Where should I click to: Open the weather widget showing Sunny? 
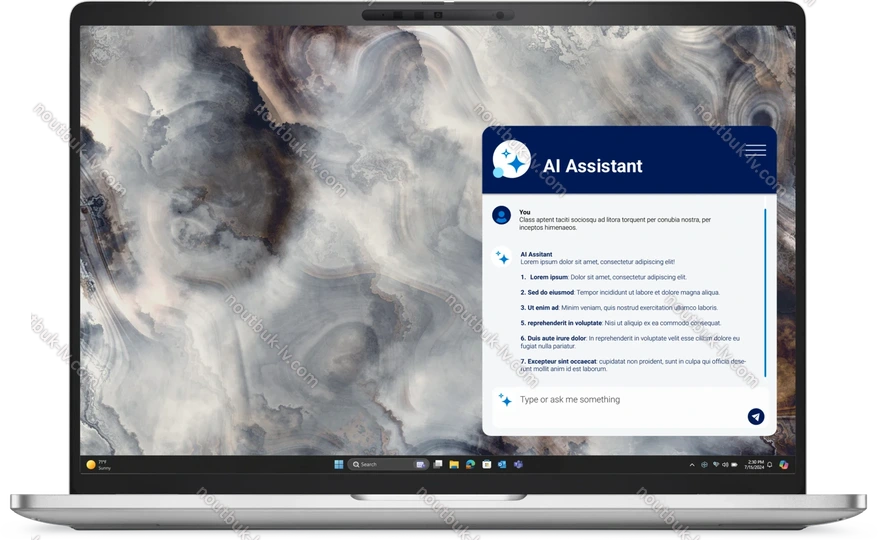(x=98, y=464)
